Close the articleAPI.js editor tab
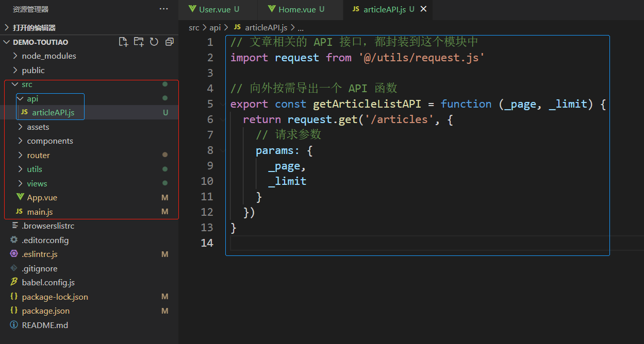This screenshot has width=644, height=344. 424,9
